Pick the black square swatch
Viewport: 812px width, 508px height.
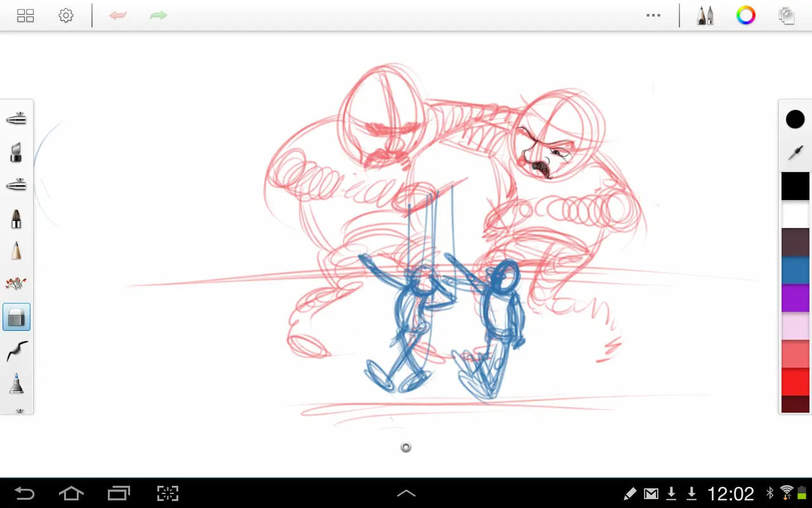click(796, 186)
